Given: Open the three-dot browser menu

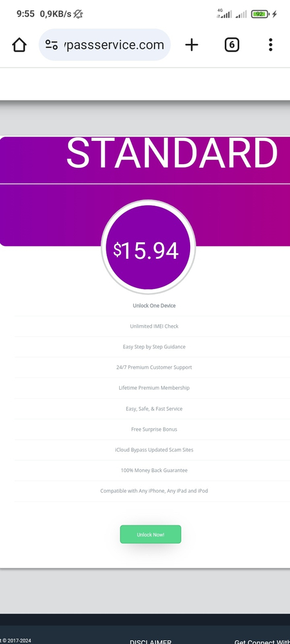Looking at the screenshot, I should click(270, 45).
